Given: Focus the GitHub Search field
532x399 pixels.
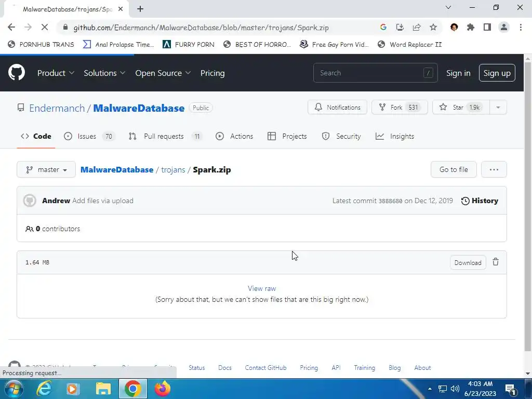Looking at the screenshot, I should click(x=375, y=73).
